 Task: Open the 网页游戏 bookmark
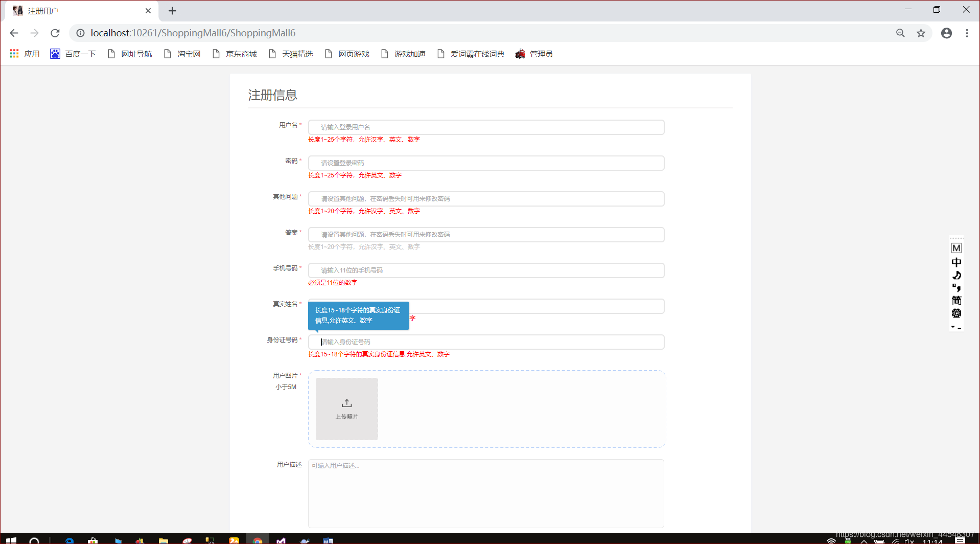[x=347, y=54]
